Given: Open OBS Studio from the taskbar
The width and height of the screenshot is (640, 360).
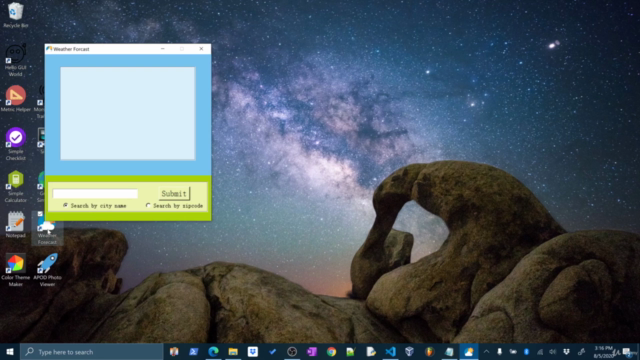Looking at the screenshot, I should pyautogui.click(x=292, y=351).
